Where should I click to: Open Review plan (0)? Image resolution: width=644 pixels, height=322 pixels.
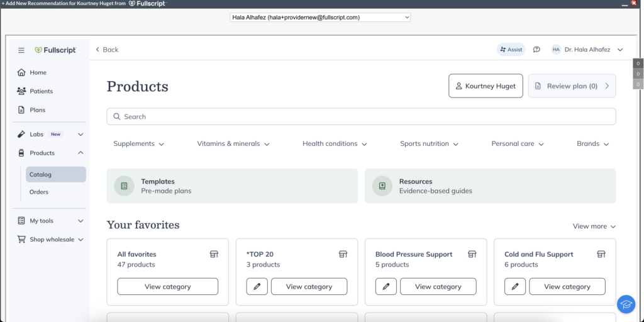tap(572, 86)
